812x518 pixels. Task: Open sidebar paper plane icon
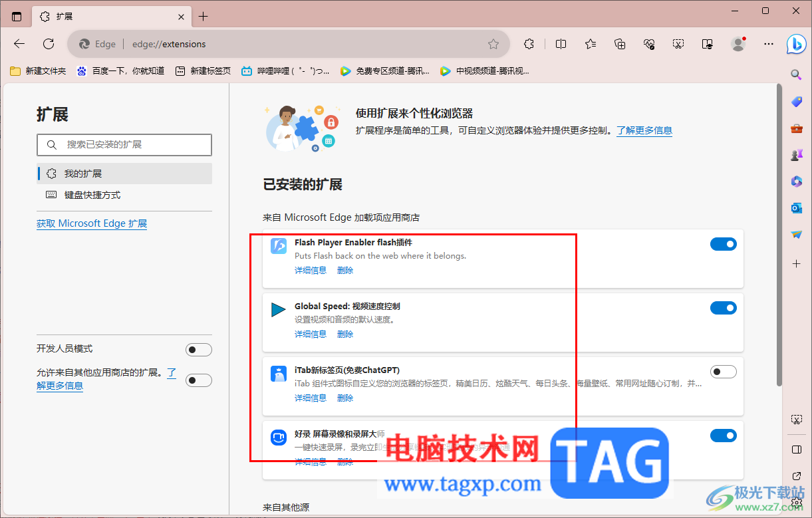(x=796, y=235)
